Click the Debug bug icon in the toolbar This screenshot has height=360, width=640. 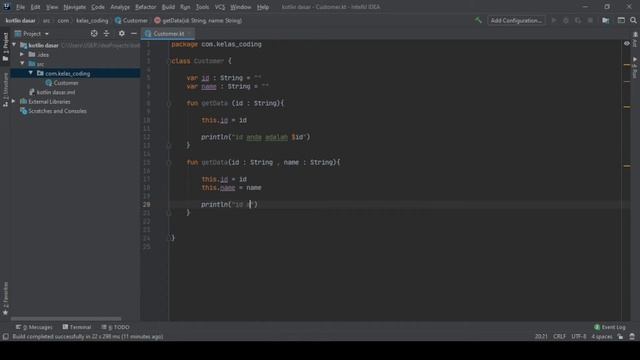pos(566,20)
